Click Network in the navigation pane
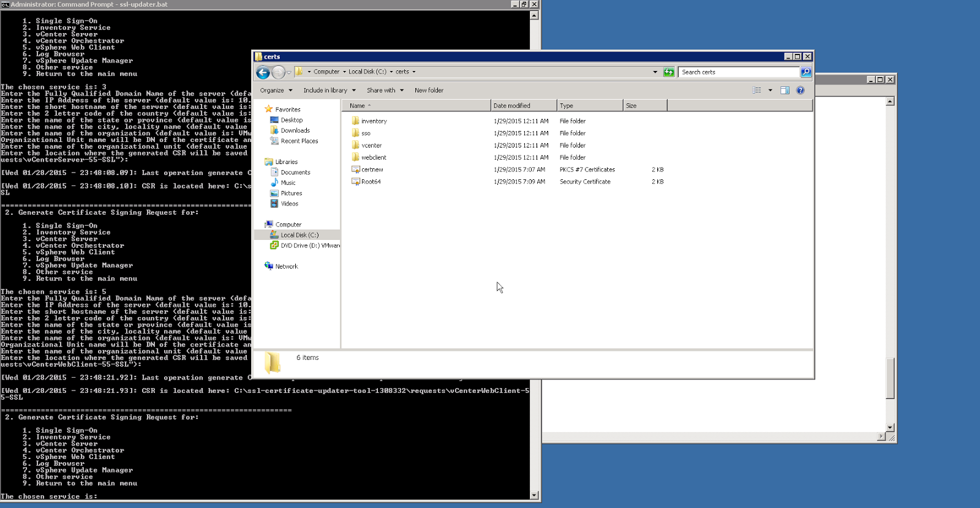Screen dimensions: 980x508 click(x=286, y=266)
